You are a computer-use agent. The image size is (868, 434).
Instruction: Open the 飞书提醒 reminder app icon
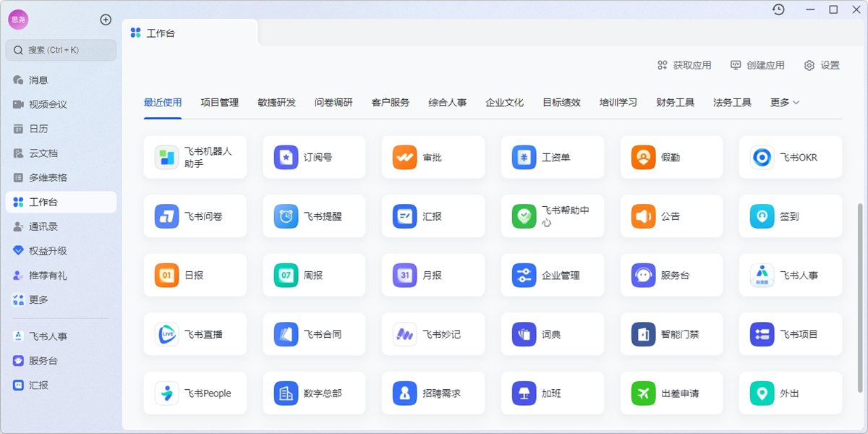(x=286, y=216)
